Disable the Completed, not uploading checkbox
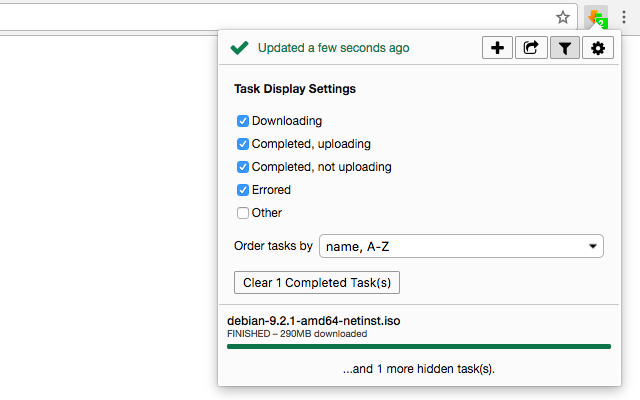 [243, 167]
